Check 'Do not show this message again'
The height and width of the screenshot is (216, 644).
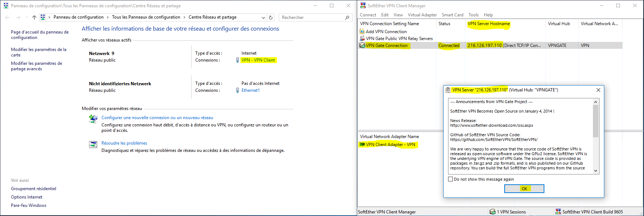(x=450, y=179)
